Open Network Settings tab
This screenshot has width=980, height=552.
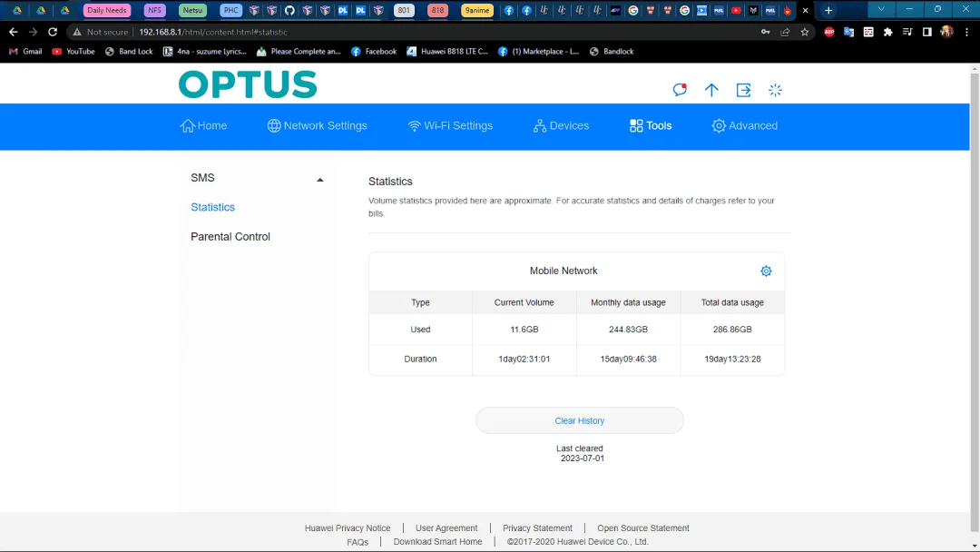(317, 125)
